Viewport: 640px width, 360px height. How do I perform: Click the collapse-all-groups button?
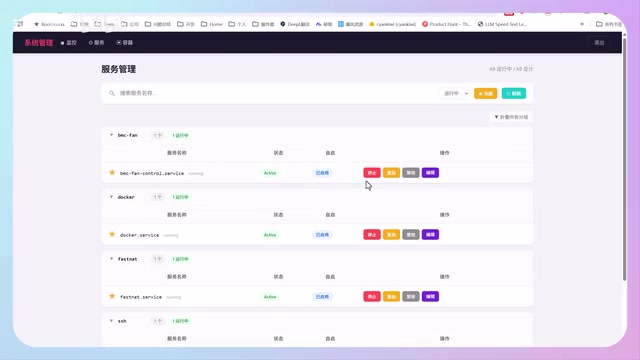[x=511, y=117]
